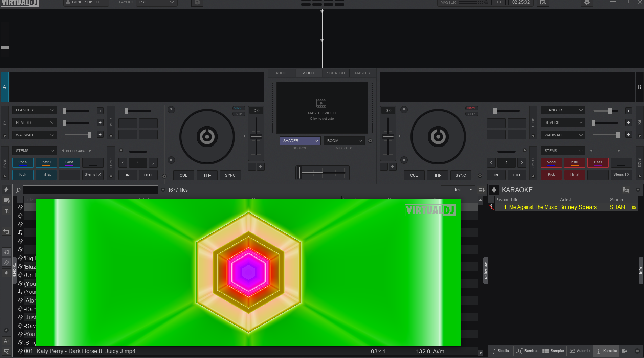Screen dimensions: 644x358
Task: Open the PRO layout dropdown
Action: (x=157, y=2)
